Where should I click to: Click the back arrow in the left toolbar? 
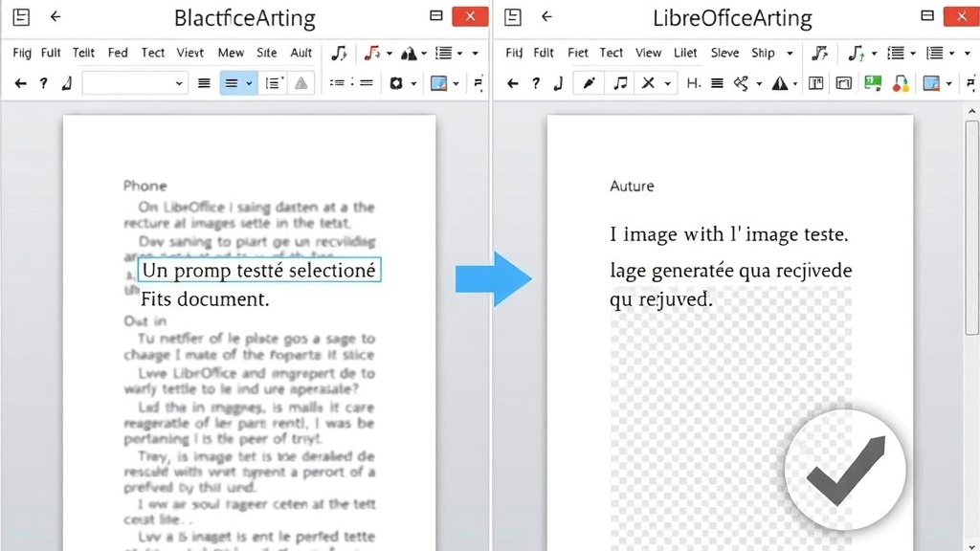(19, 82)
